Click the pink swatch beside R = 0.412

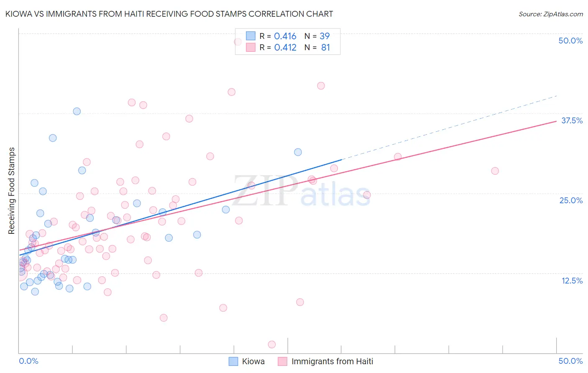pyautogui.click(x=251, y=47)
